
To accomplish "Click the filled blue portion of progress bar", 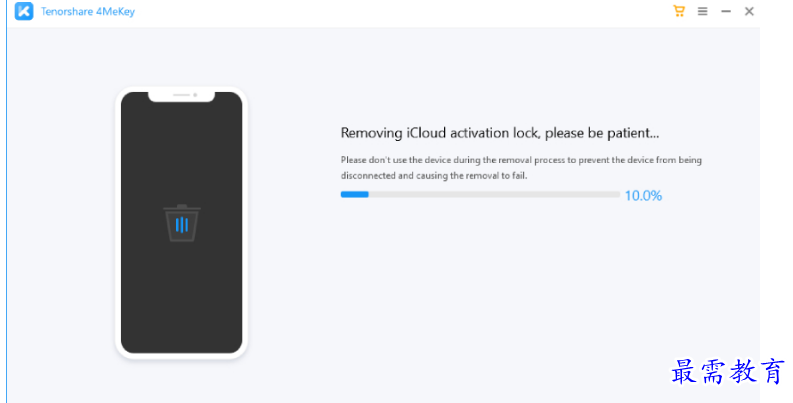I will coord(355,194).
